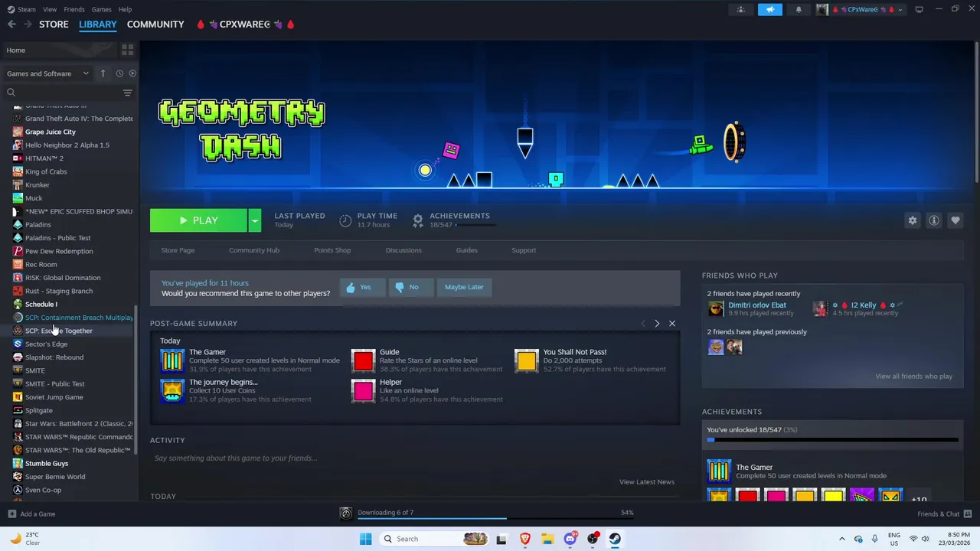Open advanced filters icon beside search
The height and width of the screenshot is (551, 980).
(127, 93)
